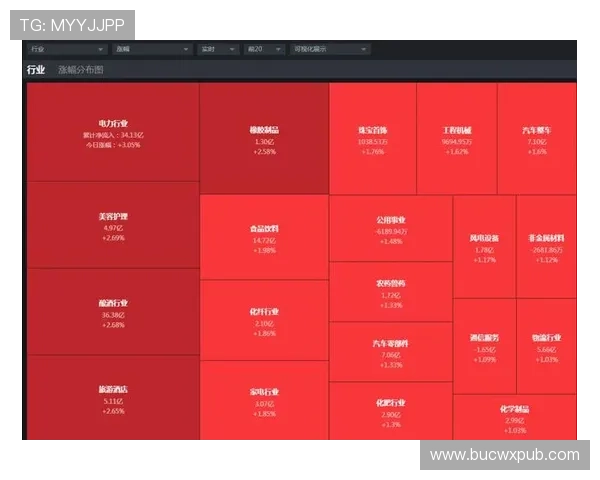Select the 行业 tab heading

tap(36, 70)
